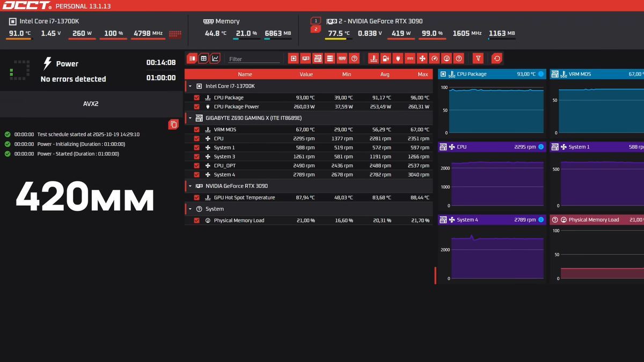Uncheck the System 1 fan checkbox
This screenshot has height=362, width=644.
[196, 147]
